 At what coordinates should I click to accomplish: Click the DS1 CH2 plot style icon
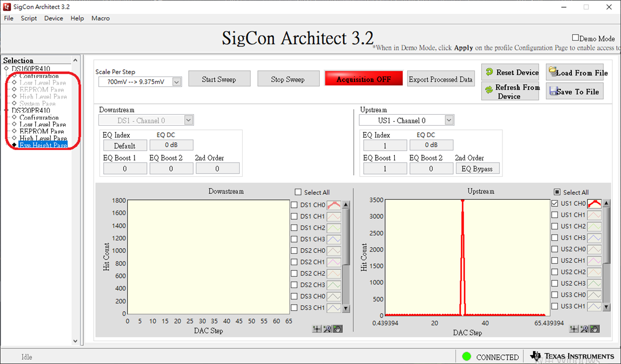[334, 228]
